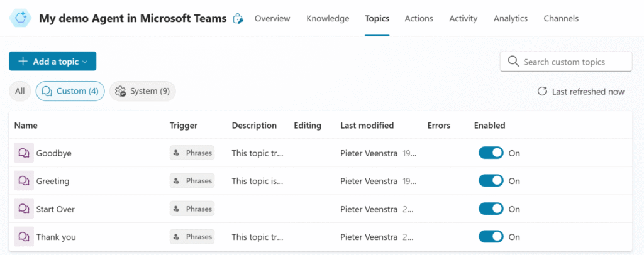Click the Trigger column header

(184, 126)
